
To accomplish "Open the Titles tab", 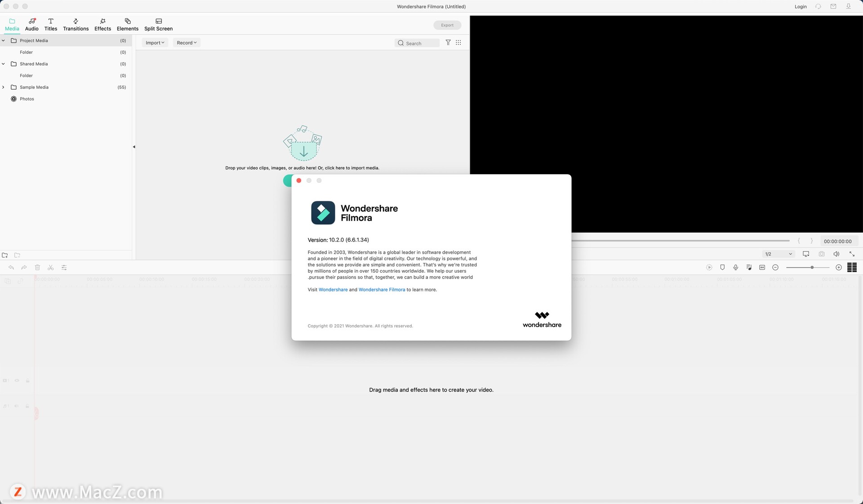I will [x=51, y=25].
